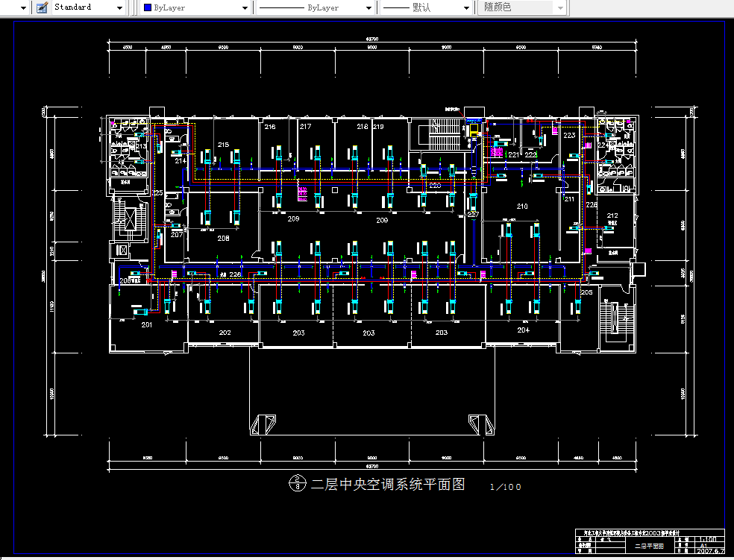Viewport: 734px width, 560px height.
Task: Click room label 208
Action: 223,238
